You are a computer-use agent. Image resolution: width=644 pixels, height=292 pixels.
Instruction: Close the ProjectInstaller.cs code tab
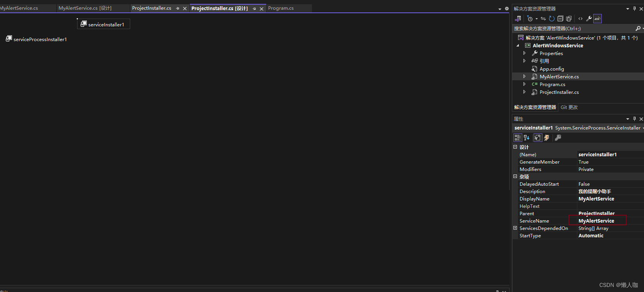coord(185,9)
